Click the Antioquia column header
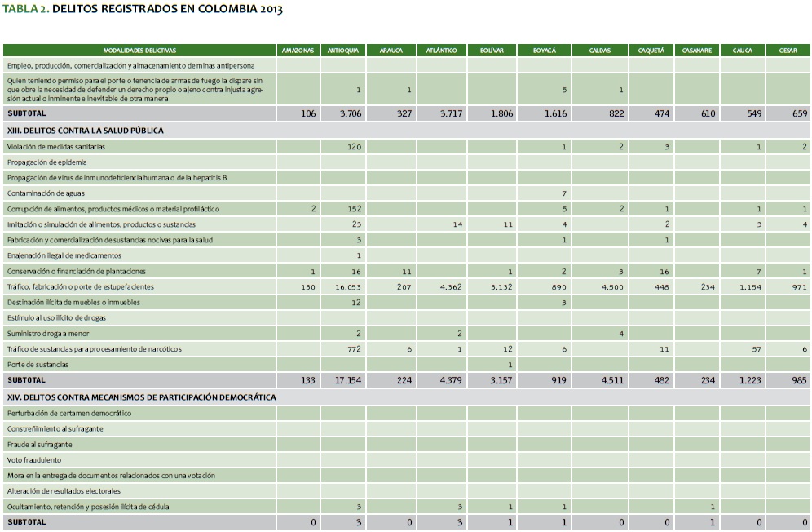812x532 pixels. (x=343, y=51)
